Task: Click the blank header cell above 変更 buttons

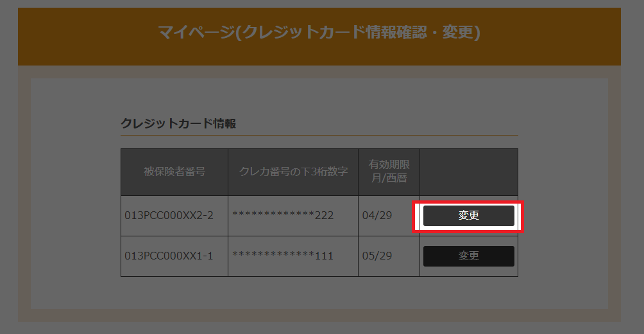Action: (468, 172)
